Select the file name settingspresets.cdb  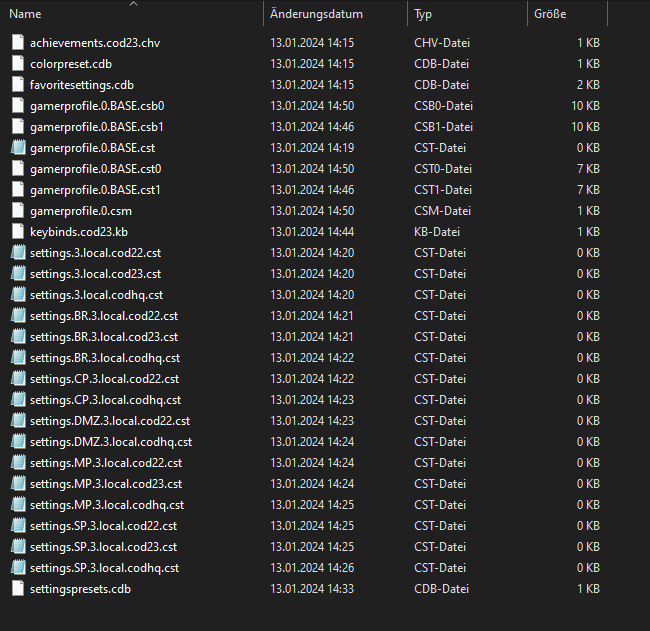coord(80,589)
